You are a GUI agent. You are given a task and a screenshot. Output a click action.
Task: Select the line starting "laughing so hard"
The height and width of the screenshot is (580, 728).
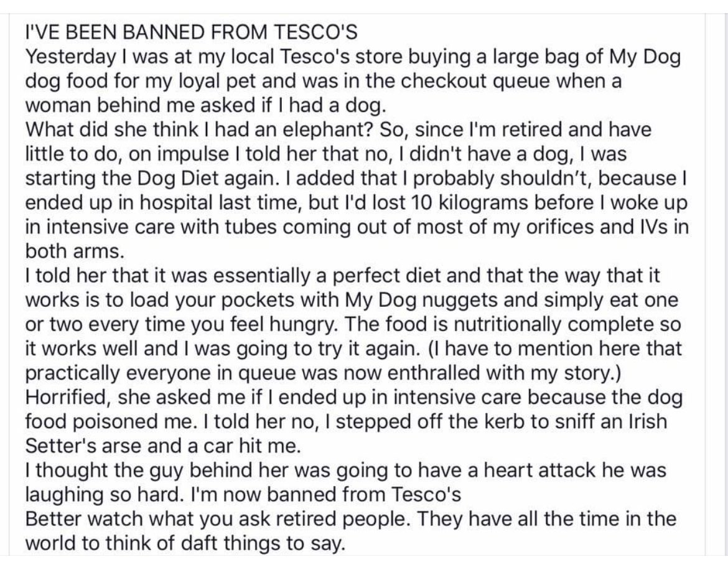click(243, 494)
